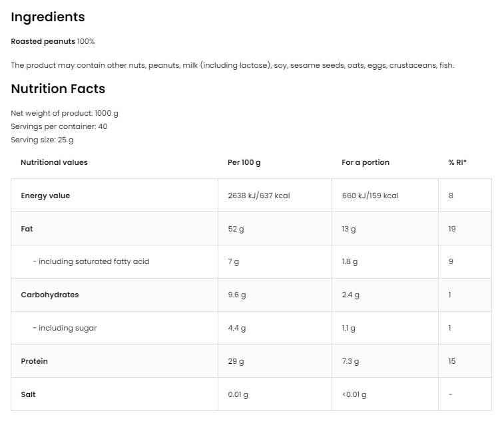This screenshot has width=504, height=421.
Task: Click the "including sugar" row label
Action: pyautogui.click(x=65, y=328)
